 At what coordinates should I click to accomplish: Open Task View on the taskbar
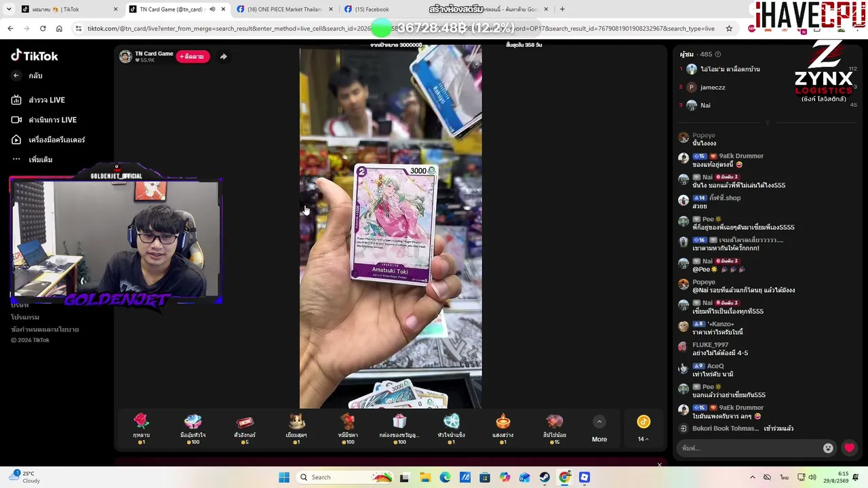pos(405,477)
